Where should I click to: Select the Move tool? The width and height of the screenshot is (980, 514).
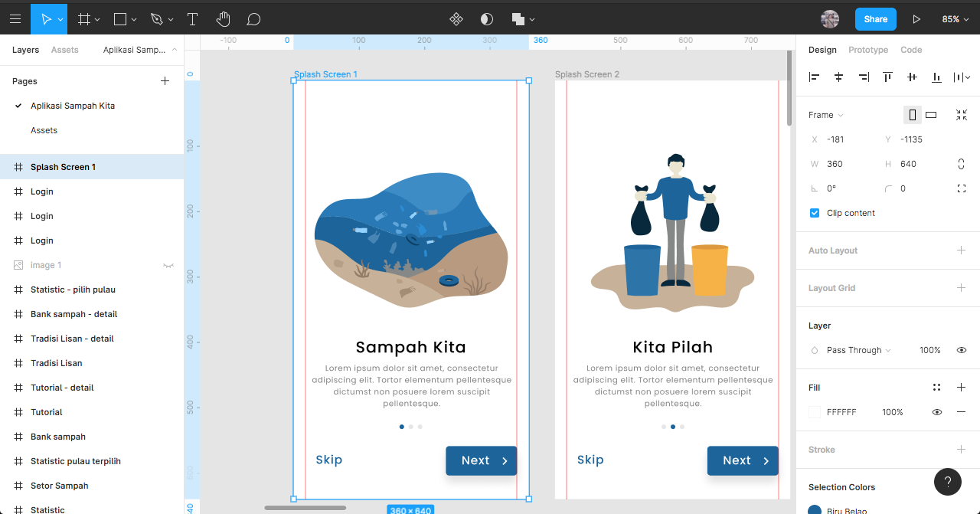[45, 19]
